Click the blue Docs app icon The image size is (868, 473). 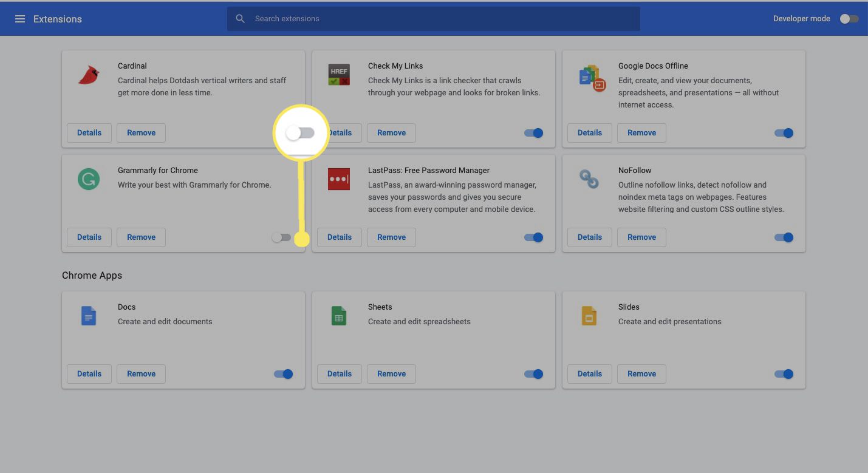click(89, 316)
